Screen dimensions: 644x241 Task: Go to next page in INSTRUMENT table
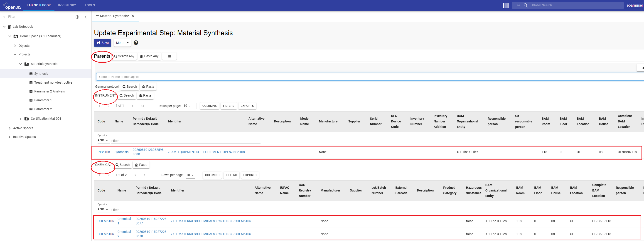pyautogui.click(x=133, y=106)
